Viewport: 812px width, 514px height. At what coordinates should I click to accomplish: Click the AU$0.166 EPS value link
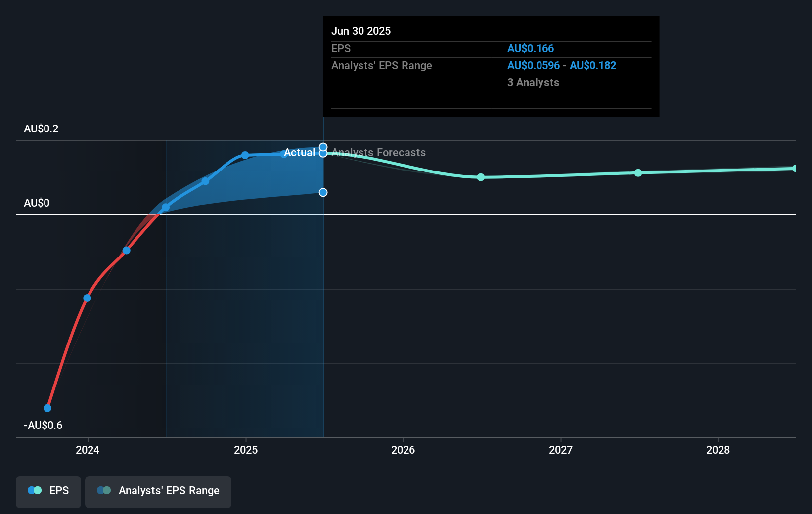531,48
